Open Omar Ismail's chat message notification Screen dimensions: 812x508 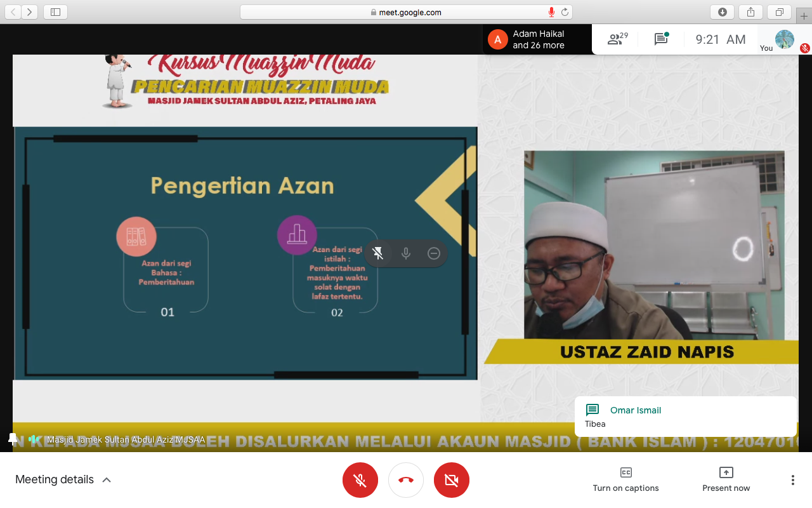tap(685, 417)
